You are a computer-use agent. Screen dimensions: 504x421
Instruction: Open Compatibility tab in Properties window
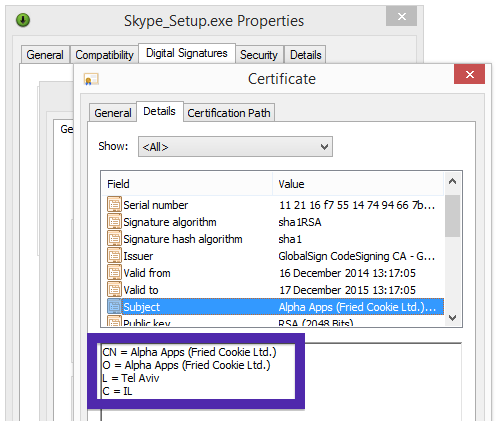click(104, 54)
